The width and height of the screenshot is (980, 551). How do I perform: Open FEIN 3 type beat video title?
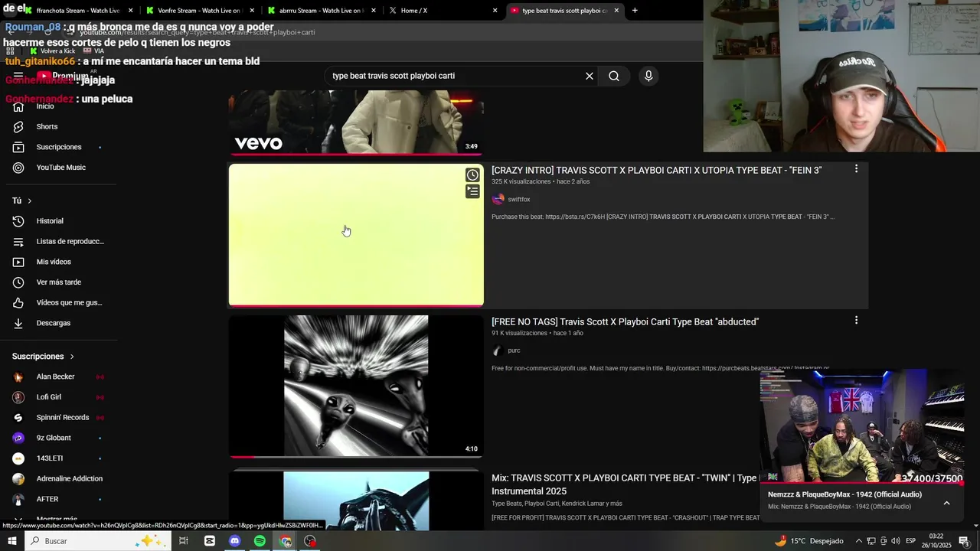(x=656, y=170)
